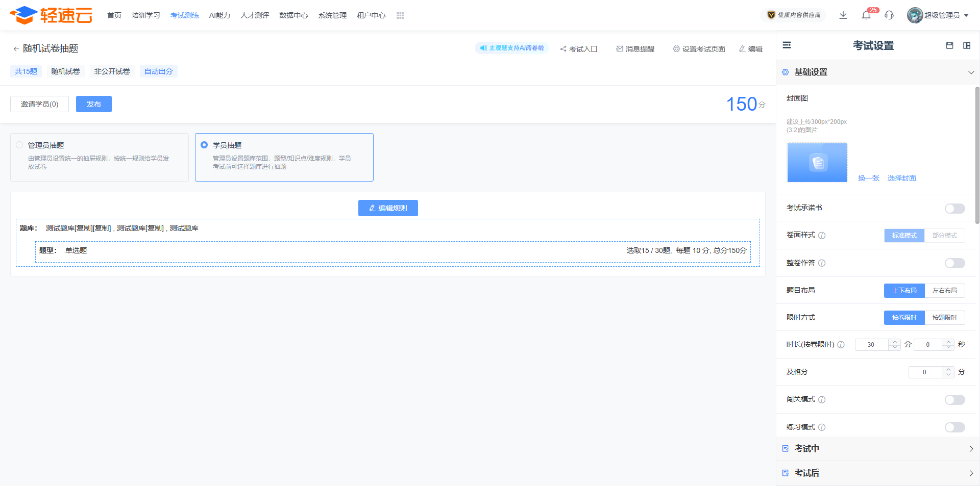Viewport: 980px width, 486px height.
Task: Switch to 左右布局 question layout
Action: pyautogui.click(x=944, y=291)
